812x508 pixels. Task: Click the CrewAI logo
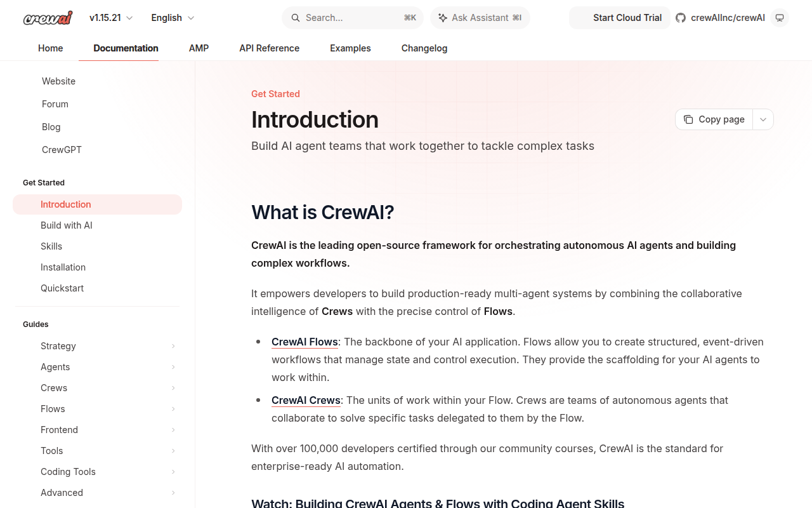coord(48,18)
